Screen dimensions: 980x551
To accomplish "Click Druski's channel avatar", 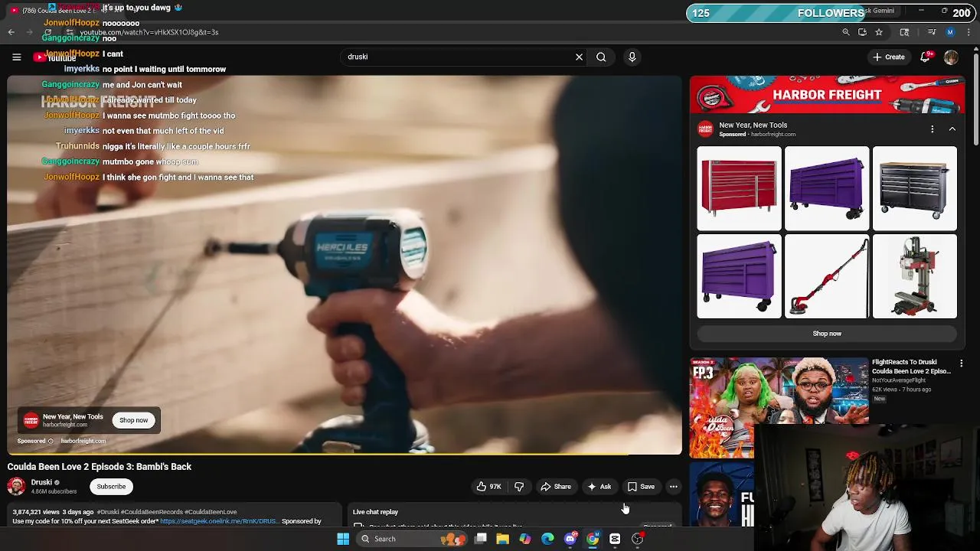I will (16, 487).
